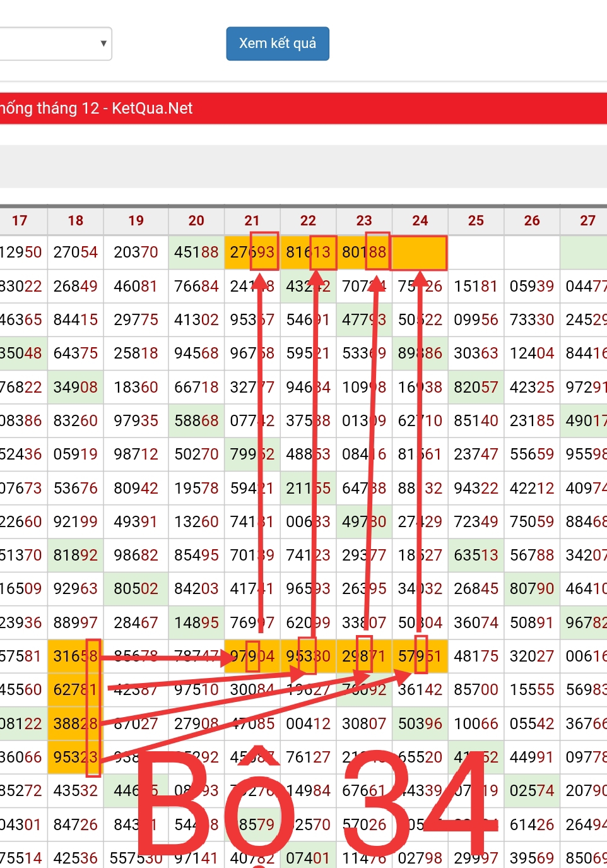Screen dimensions: 607x868
Task: Select the green cell containing 82057
Action: (476, 387)
